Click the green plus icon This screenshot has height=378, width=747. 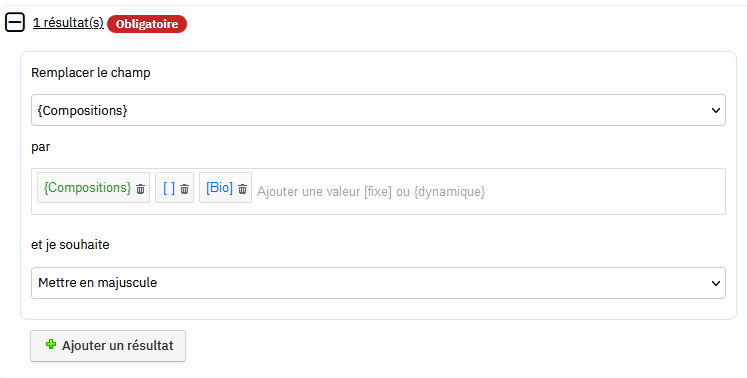(51, 344)
